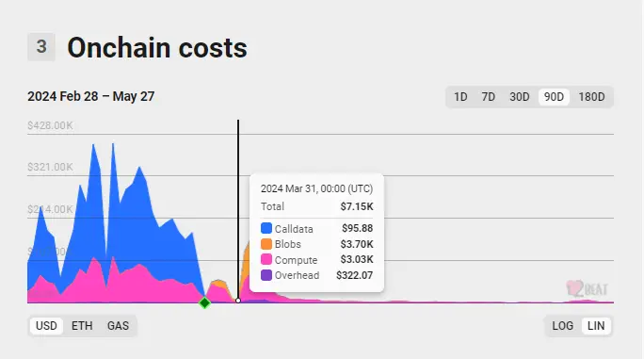Switch to the 30D time range
This screenshot has width=644, height=359.
519,97
